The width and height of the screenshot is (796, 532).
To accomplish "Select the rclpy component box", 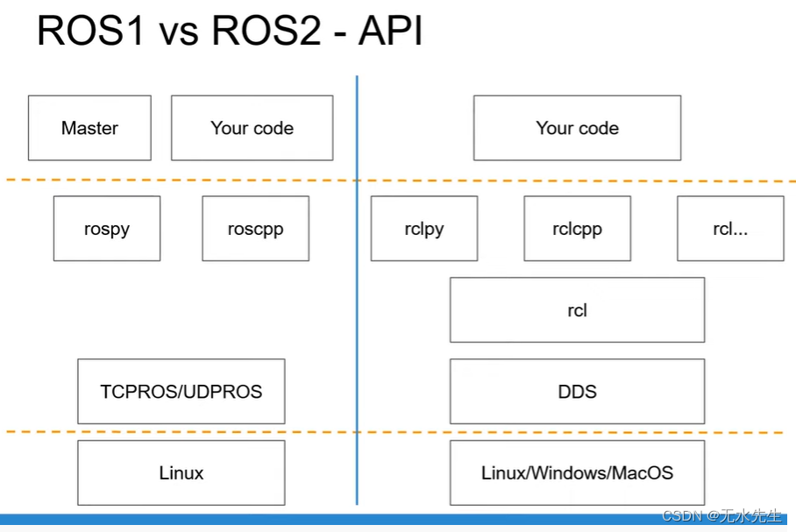I will tap(424, 229).
